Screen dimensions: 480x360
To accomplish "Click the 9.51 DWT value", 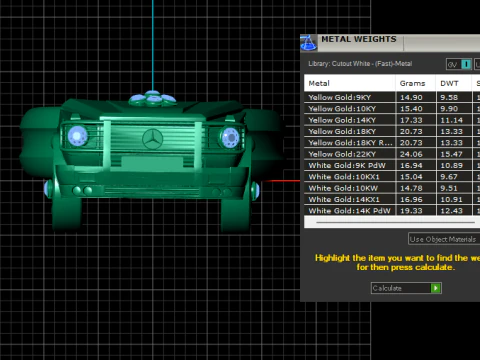I will (x=449, y=188).
